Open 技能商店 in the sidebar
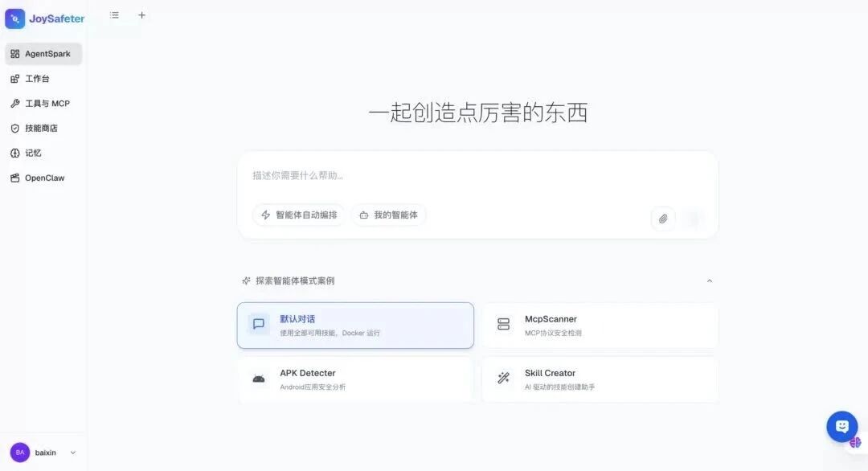868x471 pixels. (43, 129)
